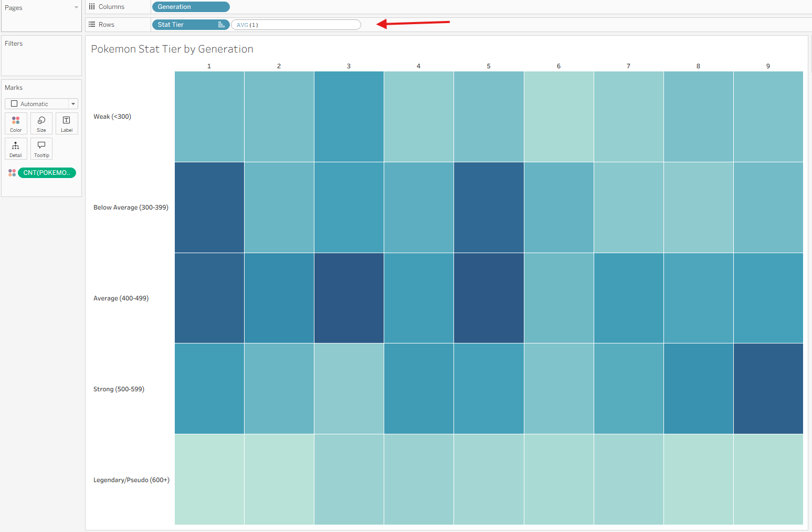Click the Average cell for generation 7

[x=629, y=298]
